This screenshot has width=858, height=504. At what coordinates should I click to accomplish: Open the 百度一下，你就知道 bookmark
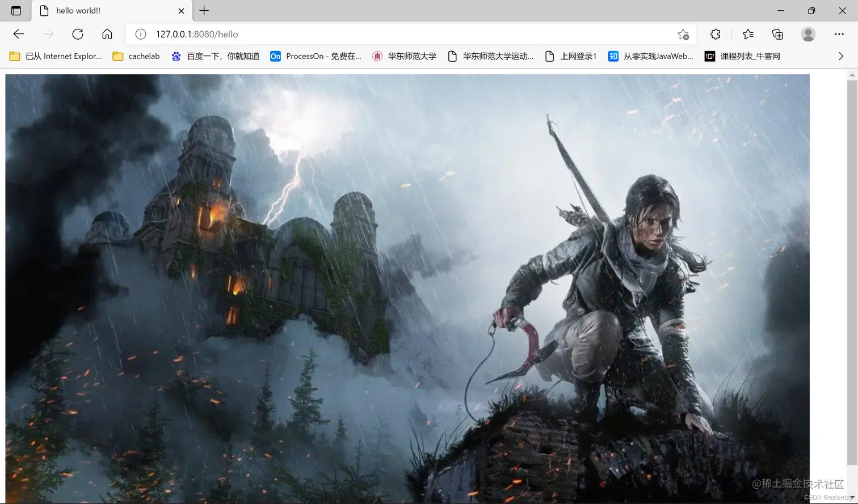click(x=216, y=56)
